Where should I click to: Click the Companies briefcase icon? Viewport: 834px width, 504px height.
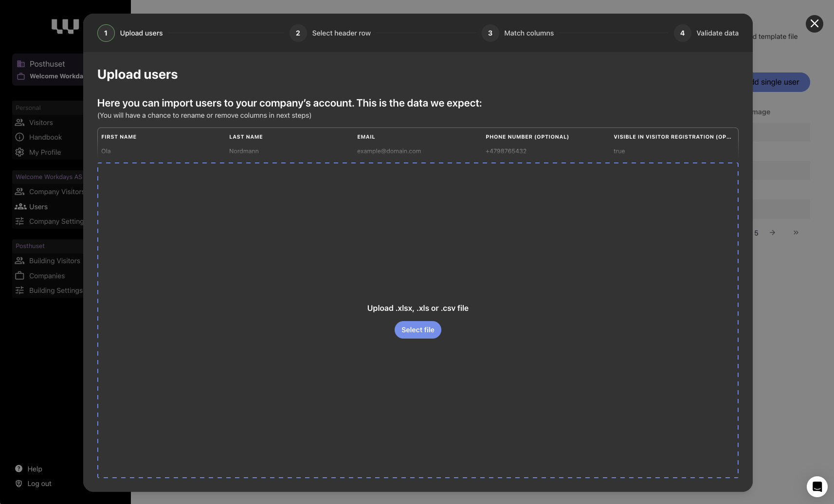pos(19,276)
